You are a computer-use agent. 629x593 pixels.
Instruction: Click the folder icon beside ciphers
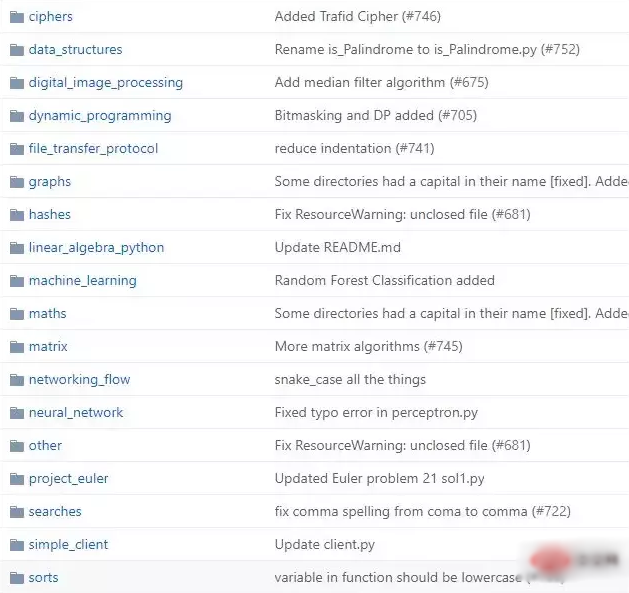click(x=17, y=17)
